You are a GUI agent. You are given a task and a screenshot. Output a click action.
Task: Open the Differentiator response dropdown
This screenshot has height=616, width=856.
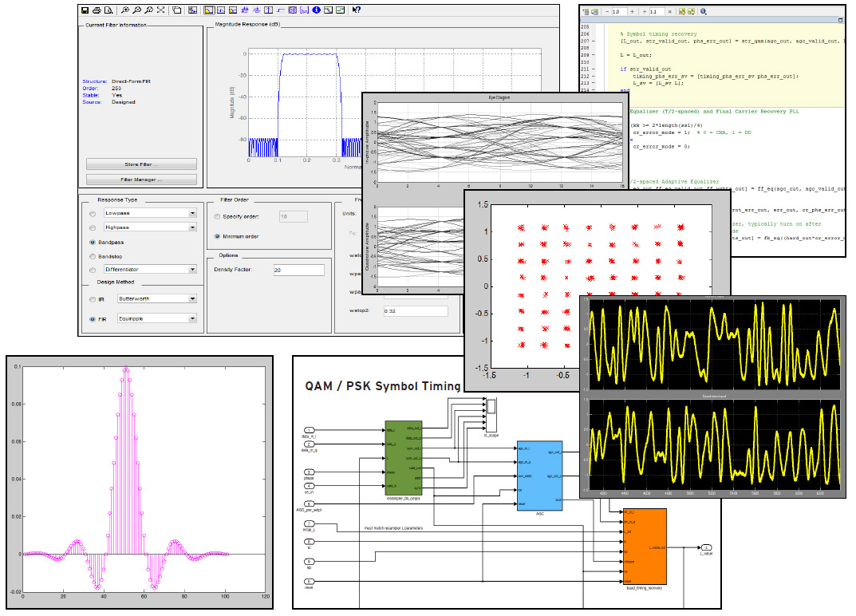click(x=192, y=270)
